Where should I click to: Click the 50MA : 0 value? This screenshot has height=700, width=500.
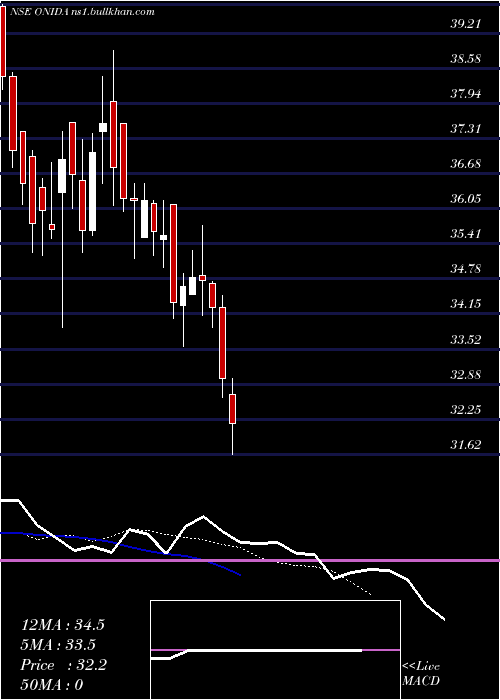point(52,685)
